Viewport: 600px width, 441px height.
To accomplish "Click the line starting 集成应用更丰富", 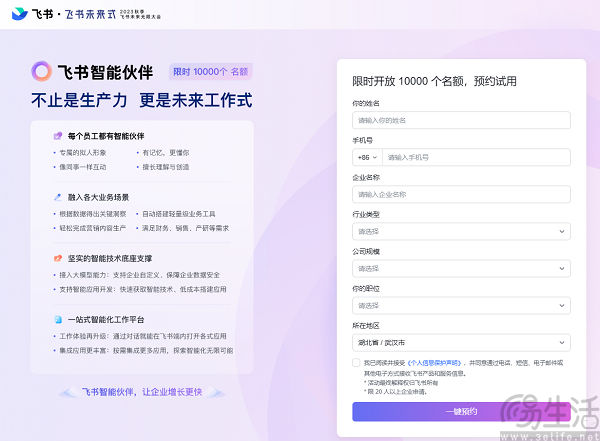I will (146, 350).
